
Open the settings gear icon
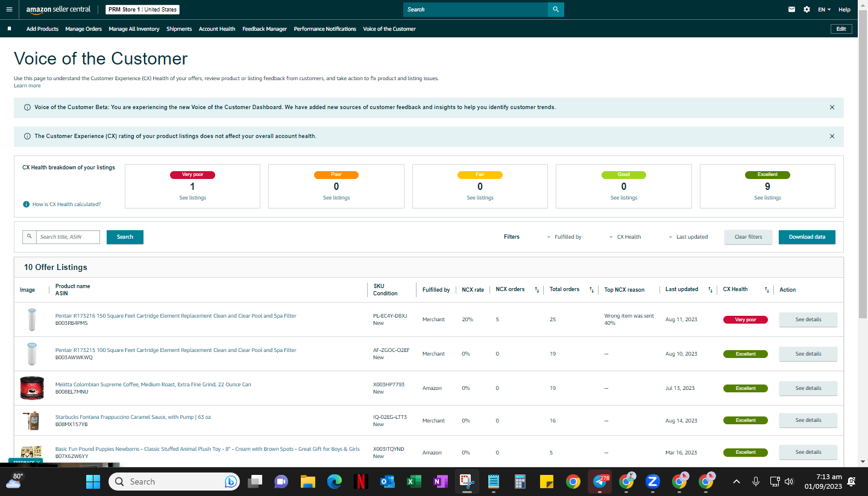[807, 10]
